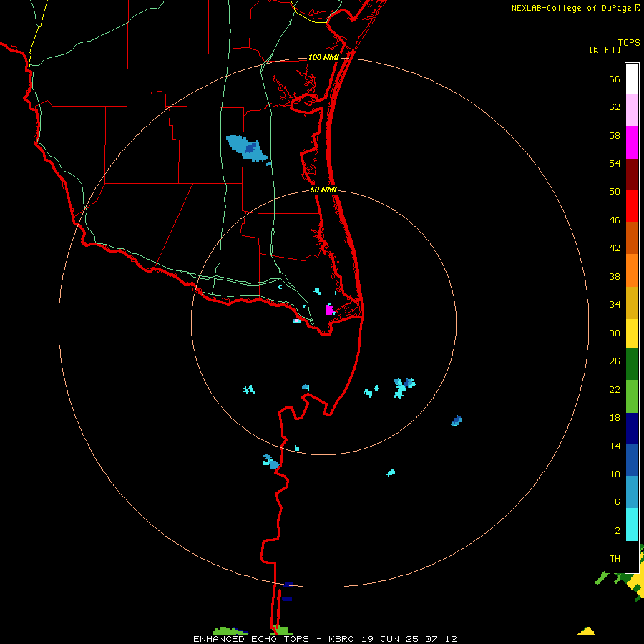Click the yellow legend swatch
644x644 pixels.
pyautogui.click(x=632, y=333)
